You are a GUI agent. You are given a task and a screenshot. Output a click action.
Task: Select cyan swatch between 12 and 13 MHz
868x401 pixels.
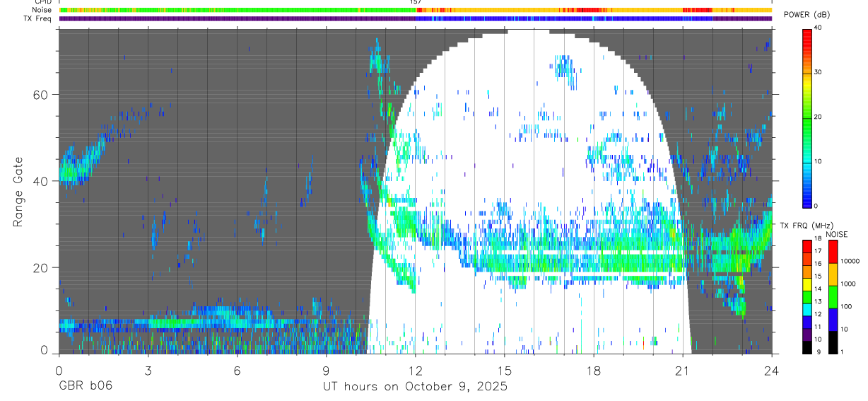coord(807,310)
